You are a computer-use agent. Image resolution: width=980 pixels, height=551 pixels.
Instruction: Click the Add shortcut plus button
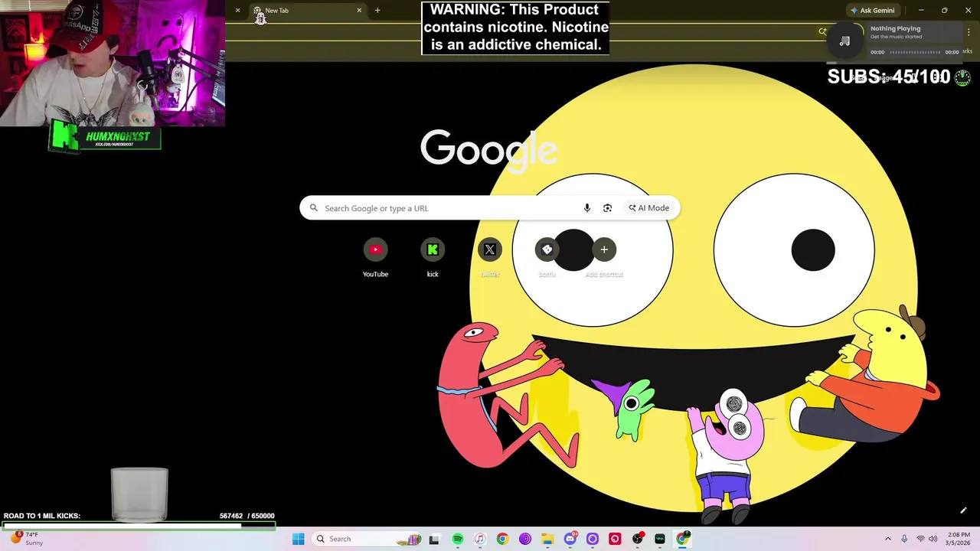point(604,249)
